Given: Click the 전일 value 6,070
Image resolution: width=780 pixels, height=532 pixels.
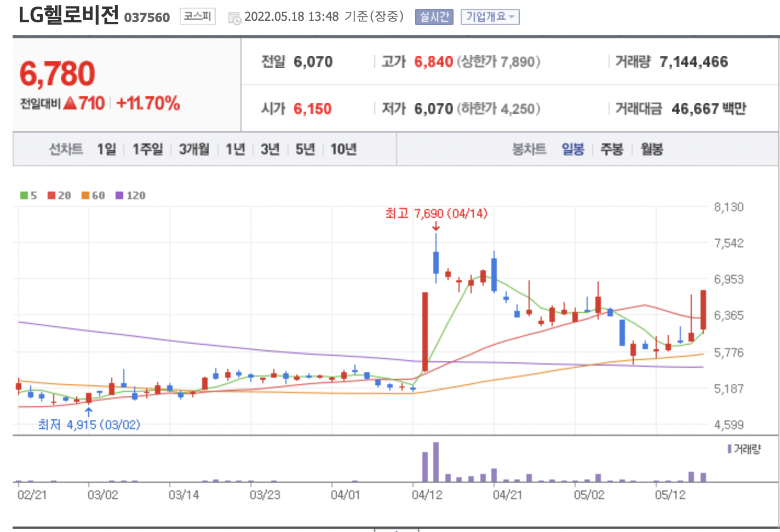Looking at the screenshot, I should (313, 61).
